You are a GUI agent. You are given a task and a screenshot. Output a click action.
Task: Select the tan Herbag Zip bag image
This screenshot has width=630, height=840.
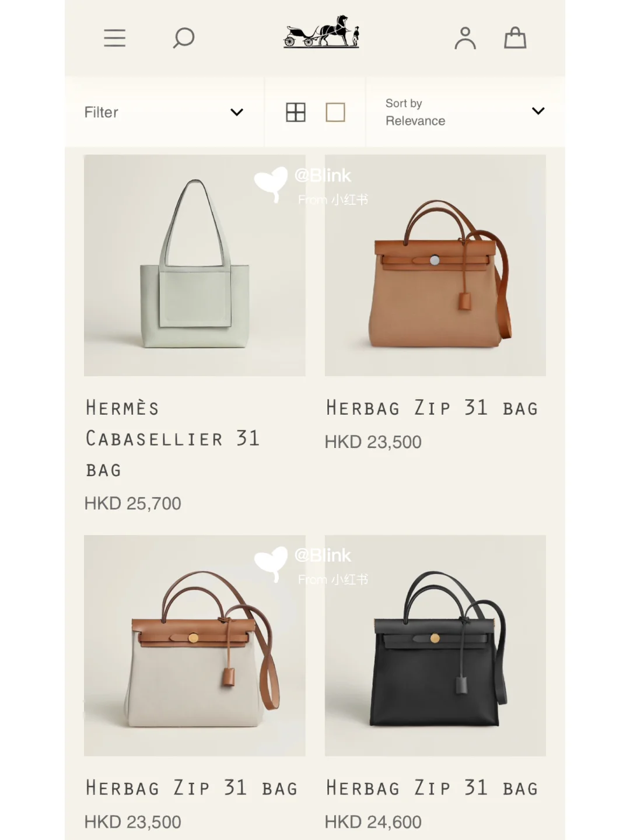pos(435,265)
